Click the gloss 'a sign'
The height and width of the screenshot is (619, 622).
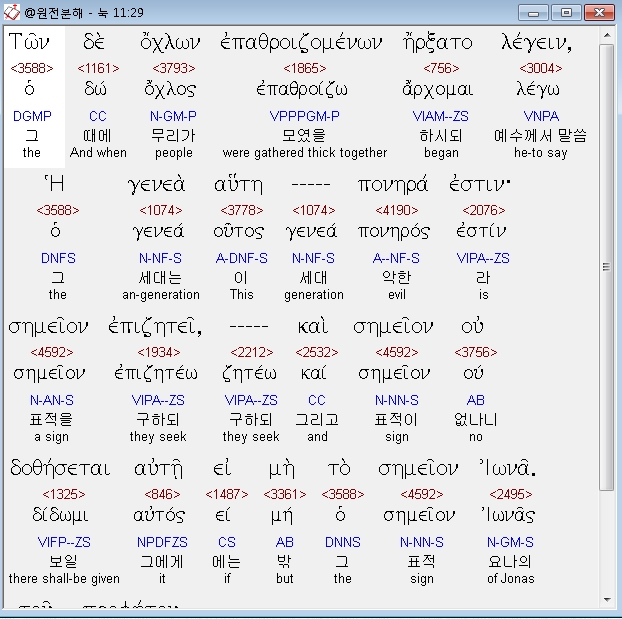point(52,437)
